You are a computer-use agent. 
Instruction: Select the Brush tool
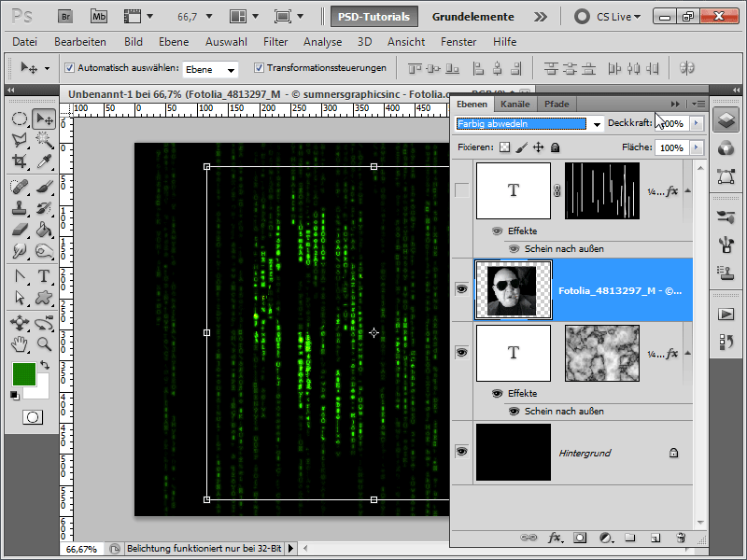44,187
